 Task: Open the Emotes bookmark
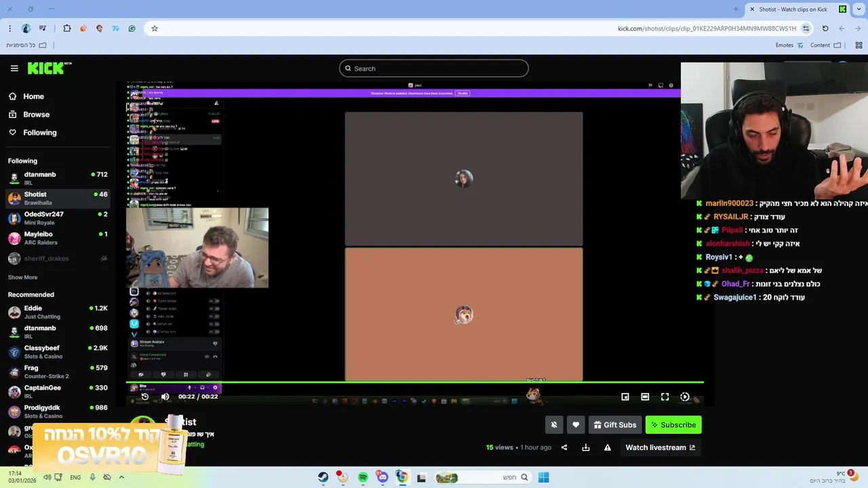tap(789, 45)
